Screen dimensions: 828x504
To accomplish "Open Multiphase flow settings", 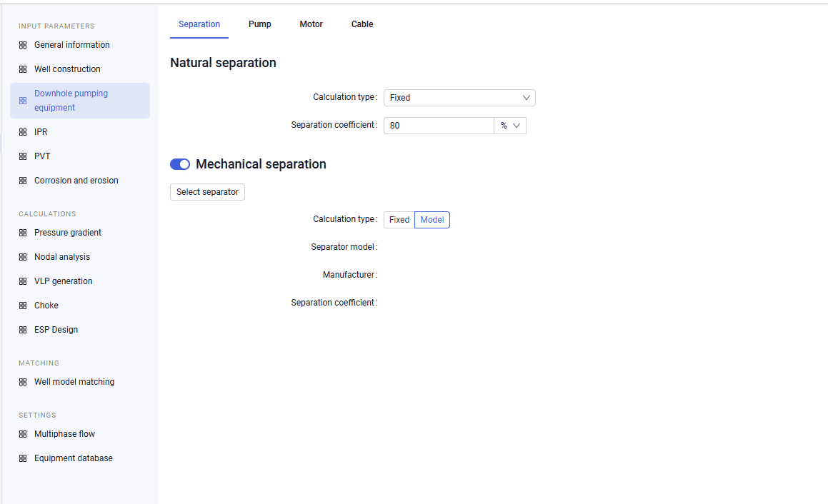I will (80, 434).
